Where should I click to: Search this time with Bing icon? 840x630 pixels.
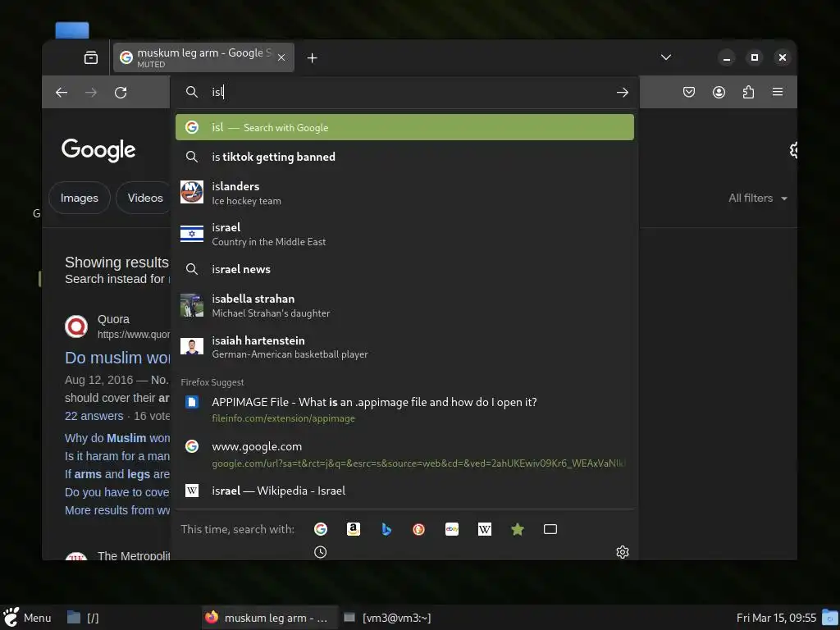click(x=386, y=529)
